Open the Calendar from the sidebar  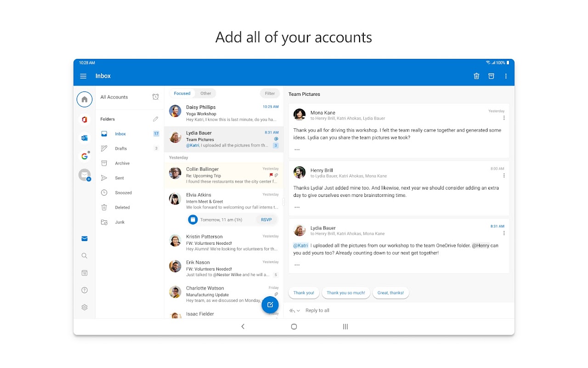[85, 273]
